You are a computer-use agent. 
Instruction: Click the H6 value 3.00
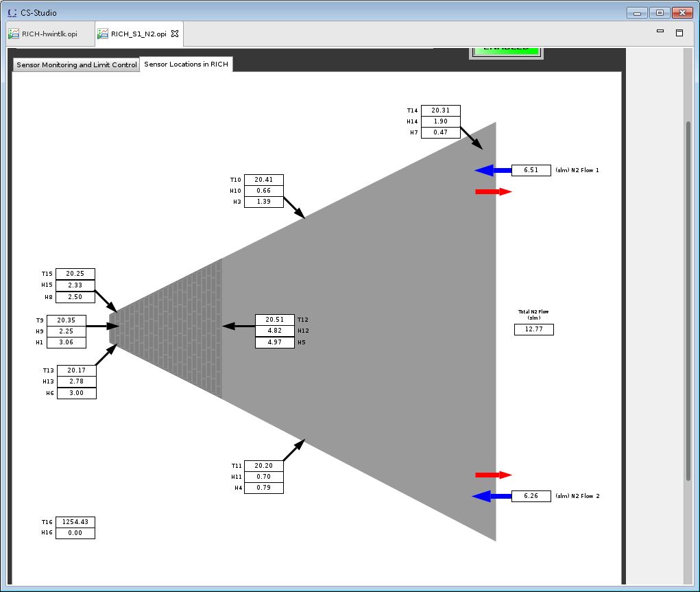[x=77, y=393]
